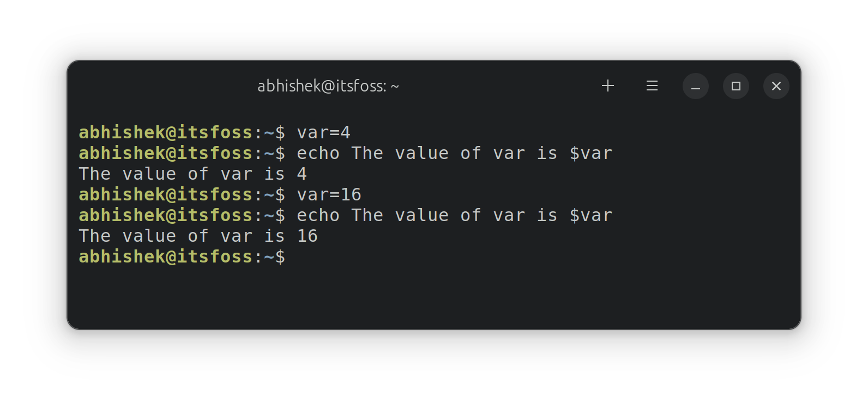Screen dimensions: 868x403
Task: Click the terminal menu lines icon
Action: (x=652, y=86)
